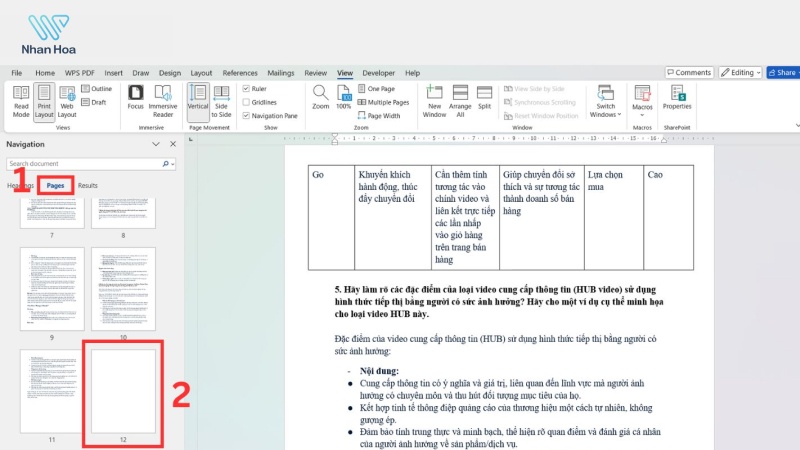
Task: Select the View tab
Action: pyautogui.click(x=345, y=73)
